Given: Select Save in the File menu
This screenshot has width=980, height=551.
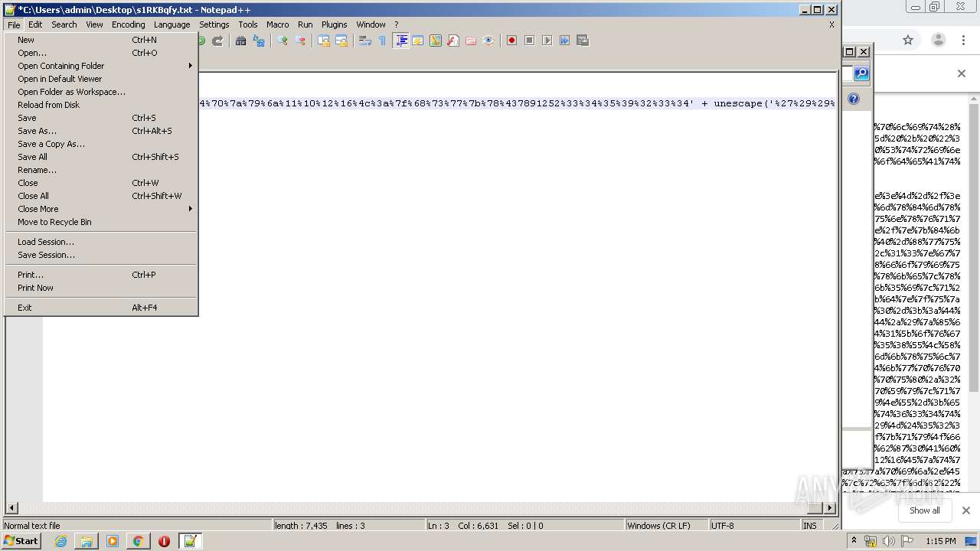Looking at the screenshot, I should (101, 118).
